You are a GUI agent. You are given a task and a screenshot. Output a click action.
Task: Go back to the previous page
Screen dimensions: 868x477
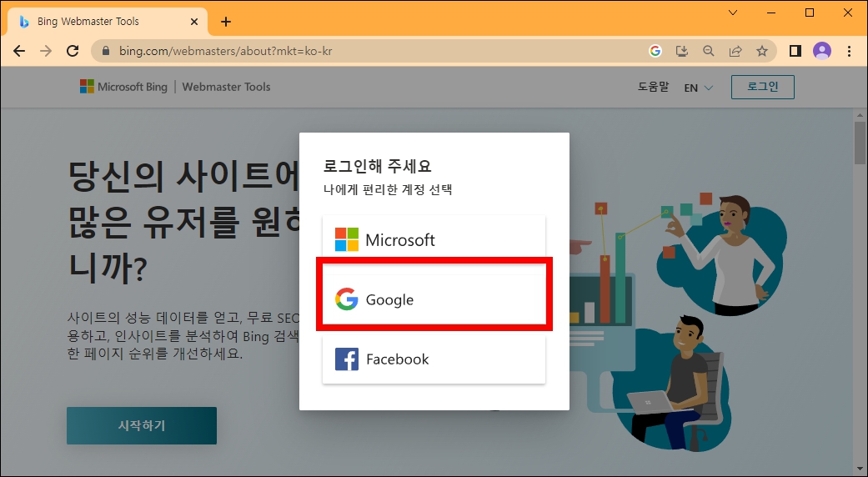19,51
